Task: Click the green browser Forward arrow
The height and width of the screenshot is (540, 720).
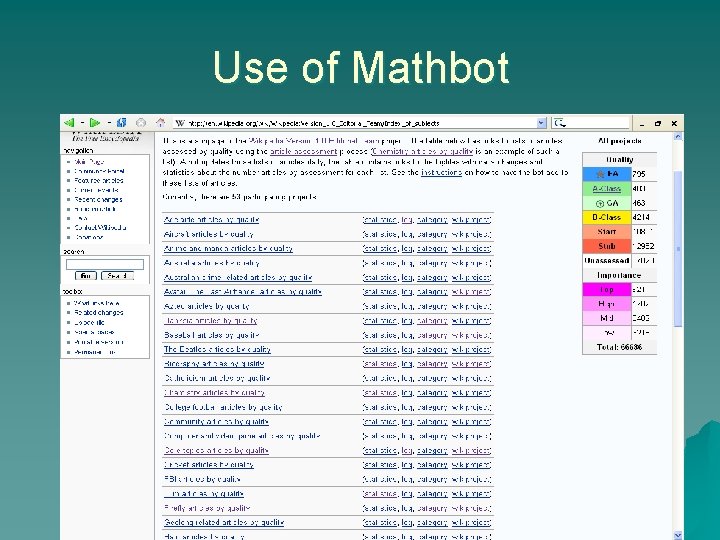Action: coord(95,123)
